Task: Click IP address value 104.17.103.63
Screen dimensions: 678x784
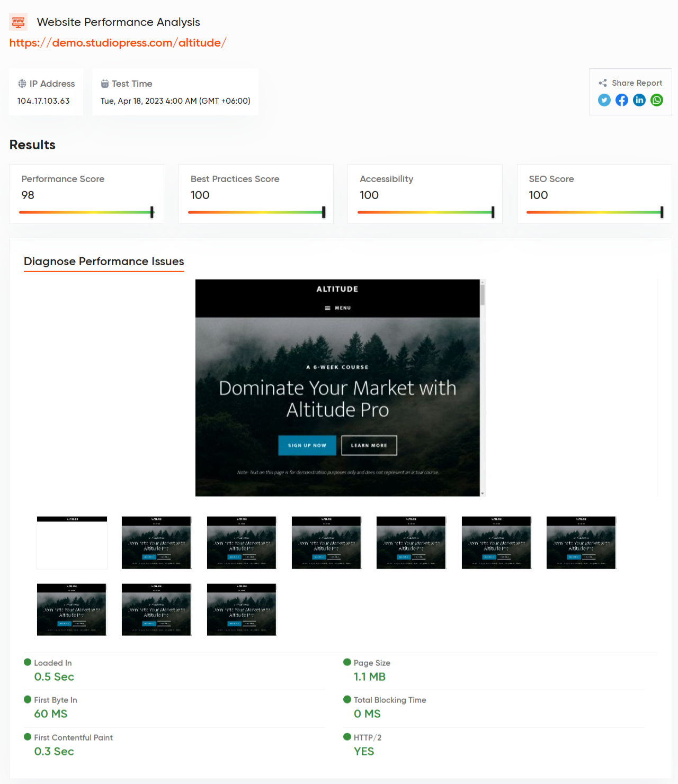Action: click(43, 101)
